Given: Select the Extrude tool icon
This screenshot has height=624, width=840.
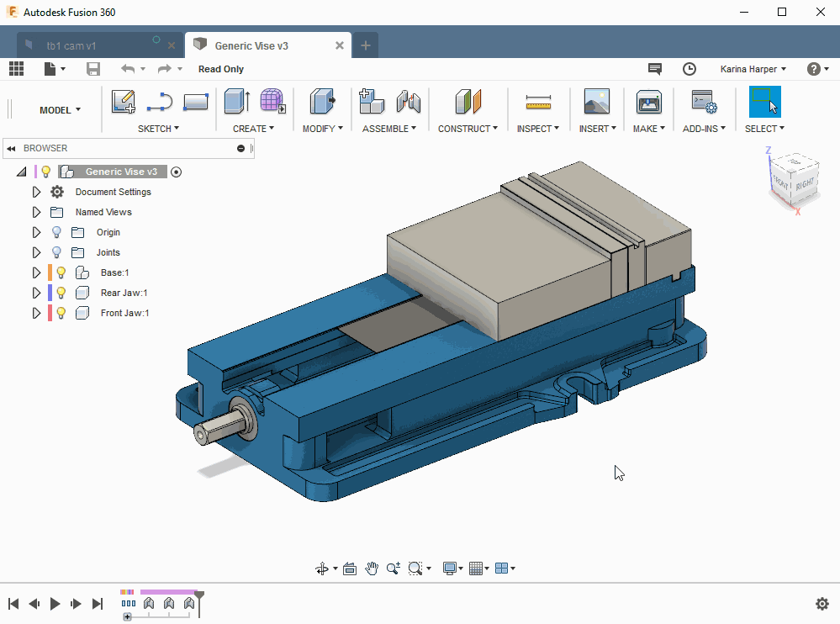Looking at the screenshot, I should [237, 101].
